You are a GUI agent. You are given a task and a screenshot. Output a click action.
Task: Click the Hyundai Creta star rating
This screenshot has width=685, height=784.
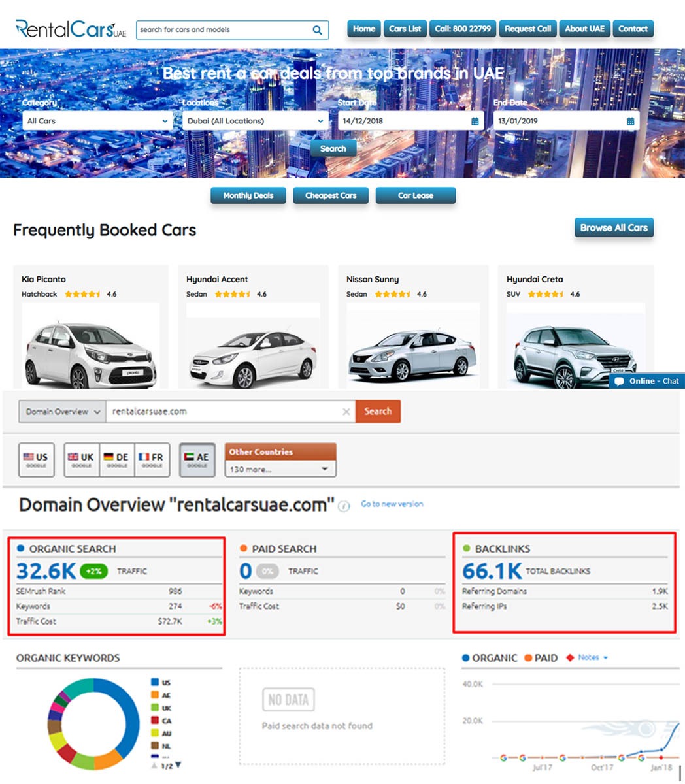[x=546, y=295]
